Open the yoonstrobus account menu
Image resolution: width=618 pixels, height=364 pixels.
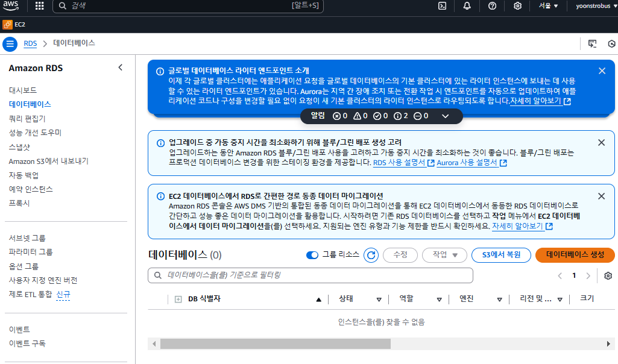[596, 6]
